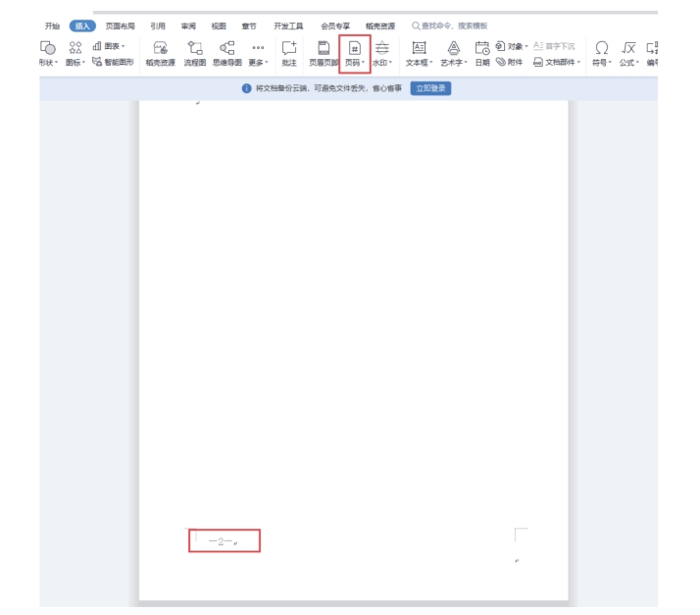Screen dimensions: 700x615
Task: Click the 查找命令 search box
Action: [x=453, y=26]
